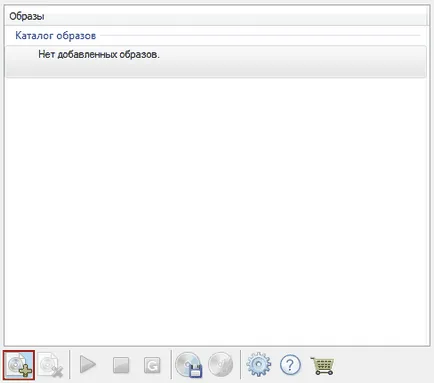
Task: Click the Add image disc icon
Action: pos(19,365)
